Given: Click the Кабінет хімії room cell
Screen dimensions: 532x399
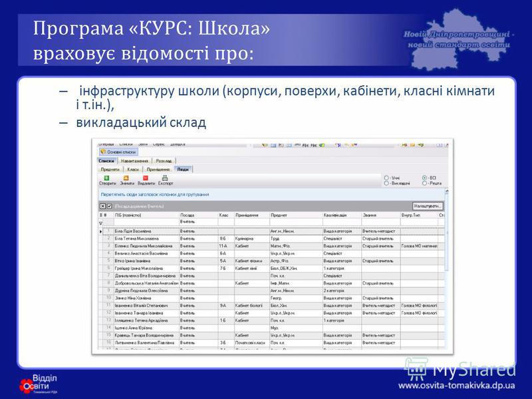Looking at the screenshot, I should 252,269.
